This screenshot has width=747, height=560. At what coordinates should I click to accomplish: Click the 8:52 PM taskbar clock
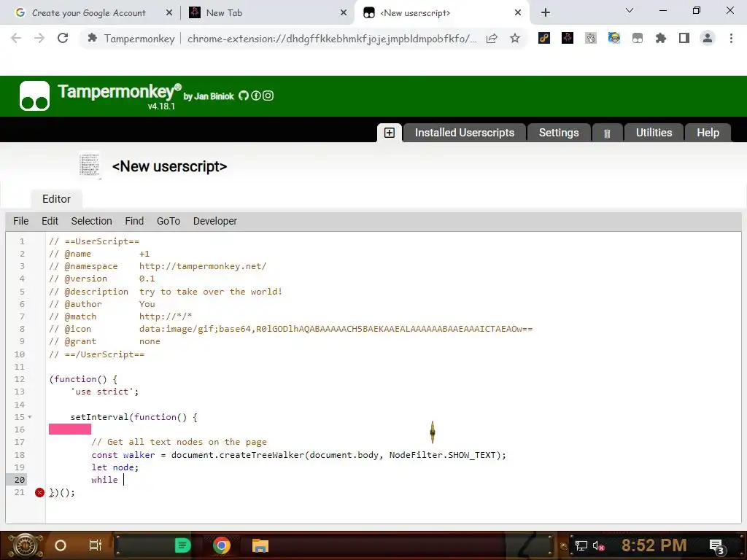point(654,545)
